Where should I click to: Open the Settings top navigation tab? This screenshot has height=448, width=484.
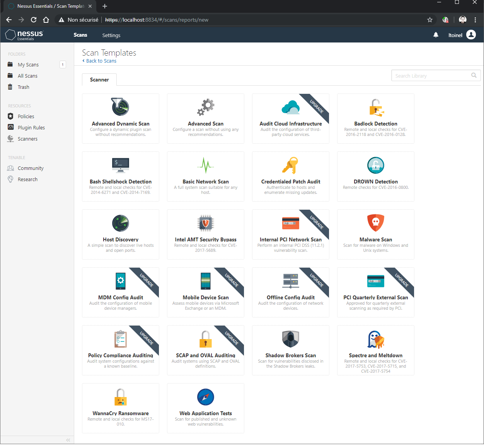coord(111,35)
